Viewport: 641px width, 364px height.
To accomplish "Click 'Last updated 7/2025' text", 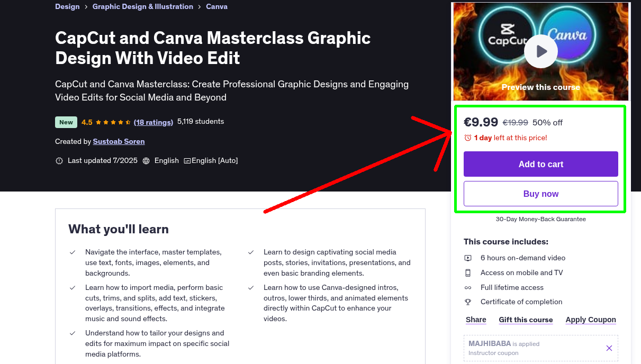I will tap(103, 161).
